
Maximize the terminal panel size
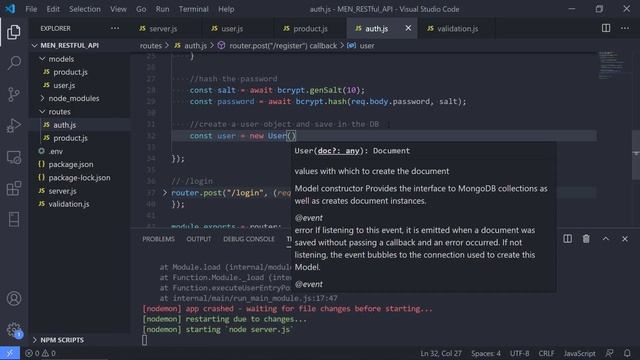(x=606, y=239)
